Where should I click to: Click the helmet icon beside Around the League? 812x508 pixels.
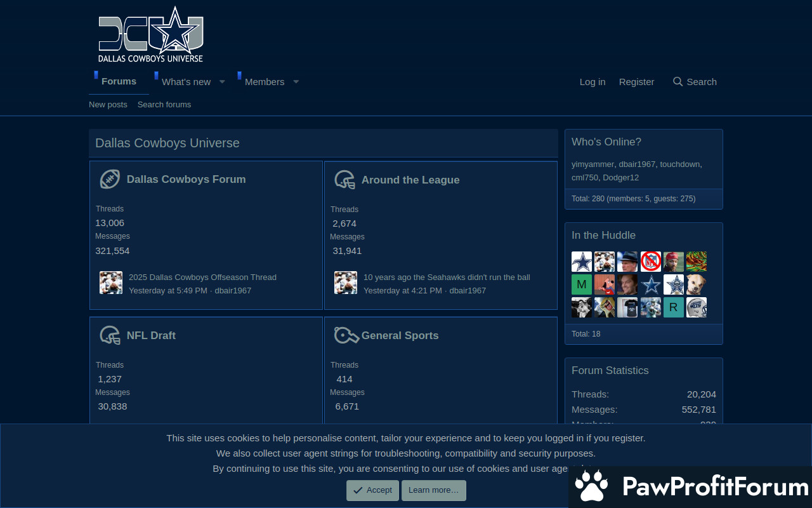point(344,180)
